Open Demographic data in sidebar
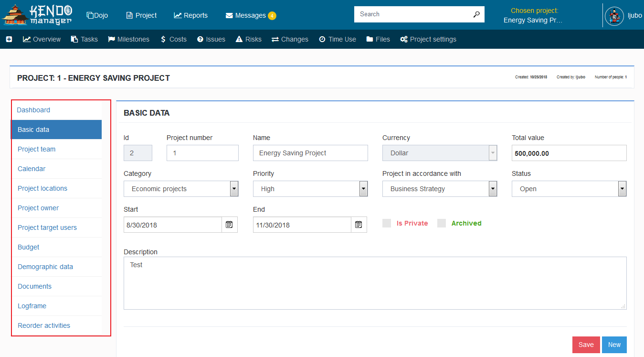The image size is (644, 357). 56,267
